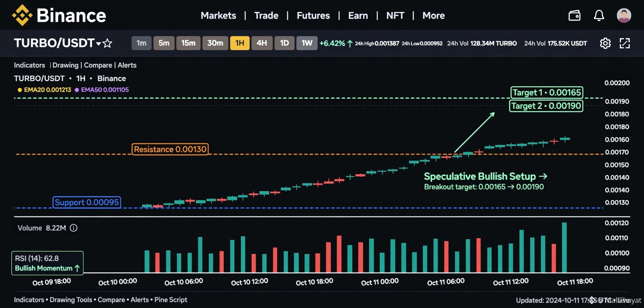Click the Target 2 0.00190 label
Image resolution: width=644 pixels, height=308 pixels.
click(x=546, y=106)
